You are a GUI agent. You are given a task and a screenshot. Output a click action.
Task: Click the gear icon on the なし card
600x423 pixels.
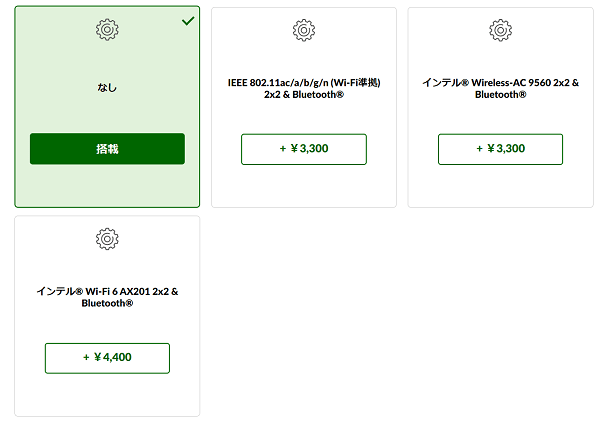point(107,29)
